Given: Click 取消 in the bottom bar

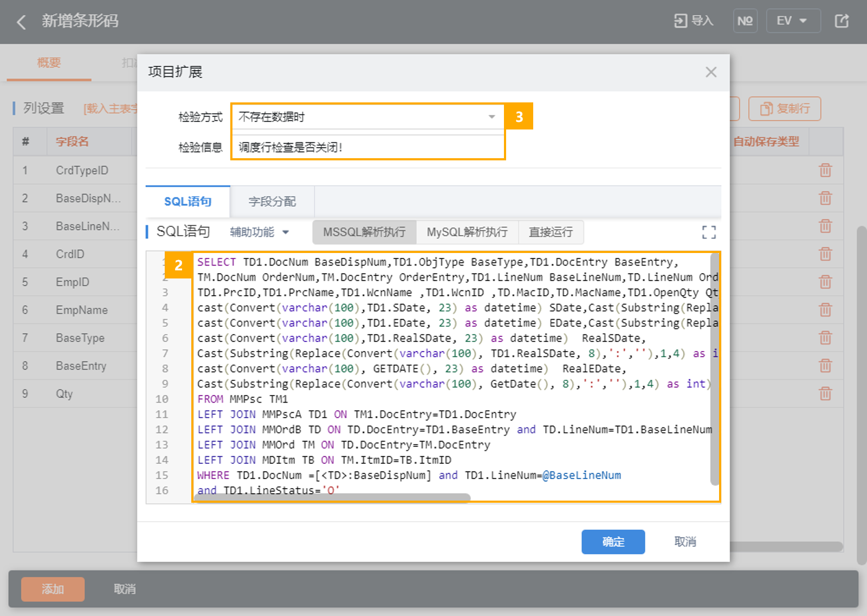Looking at the screenshot, I should click(x=125, y=589).
